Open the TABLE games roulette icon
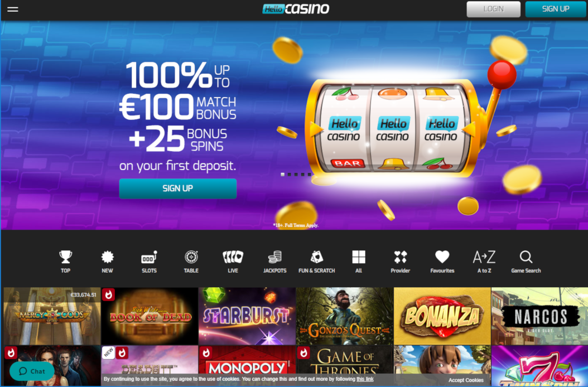This screenshot has height=387, width=588. pos(191,262)
